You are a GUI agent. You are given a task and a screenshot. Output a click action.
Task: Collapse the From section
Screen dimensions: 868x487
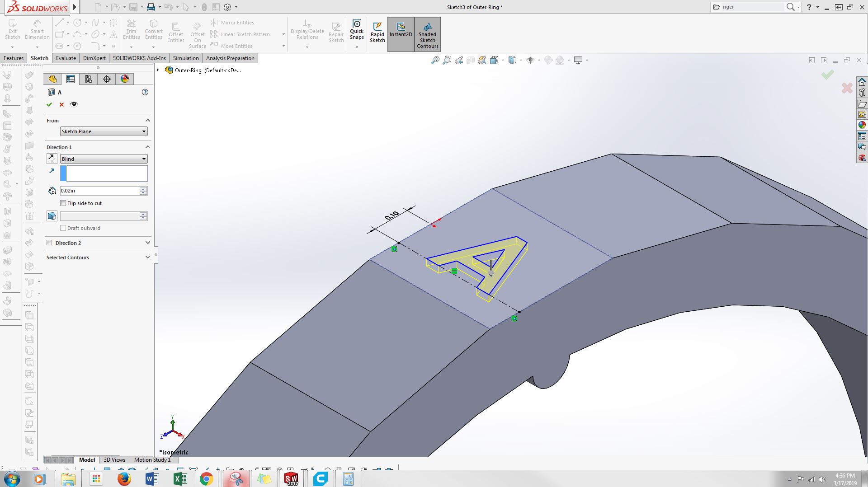click(147, 121)
